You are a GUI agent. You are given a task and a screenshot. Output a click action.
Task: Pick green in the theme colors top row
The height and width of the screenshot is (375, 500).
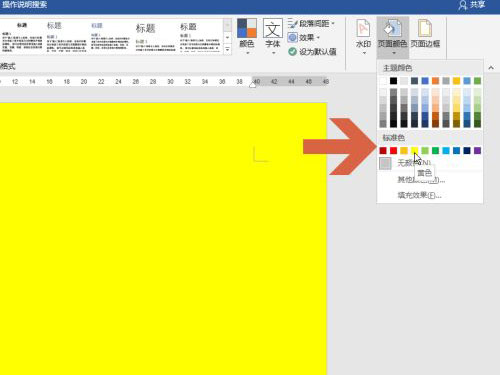(x=477, y=81)
